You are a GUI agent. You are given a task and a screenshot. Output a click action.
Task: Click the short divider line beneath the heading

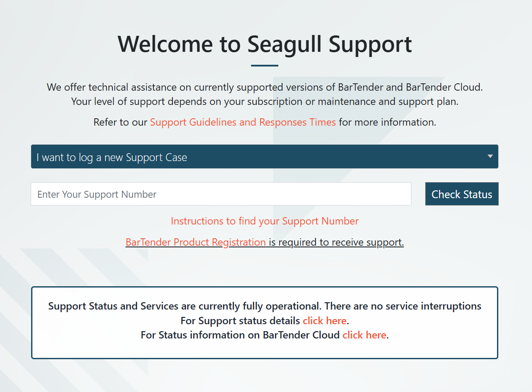(264, 66)
